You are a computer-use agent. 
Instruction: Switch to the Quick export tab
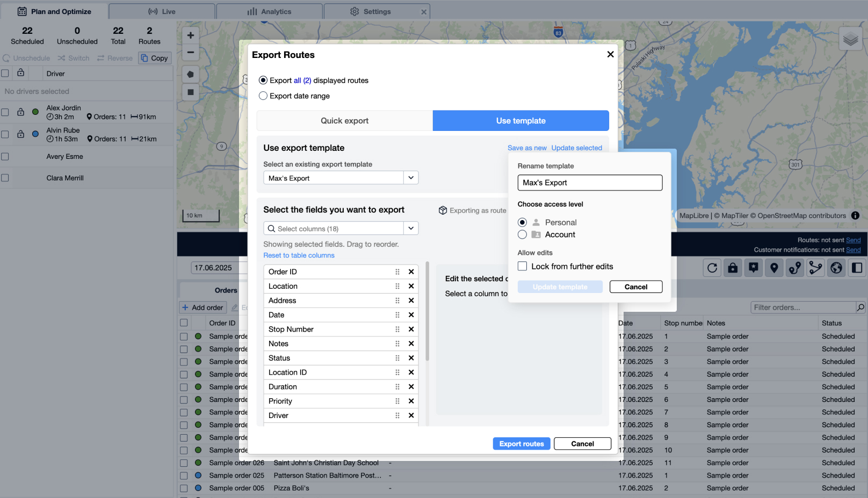pyautogui.click(x=344, y=121)
